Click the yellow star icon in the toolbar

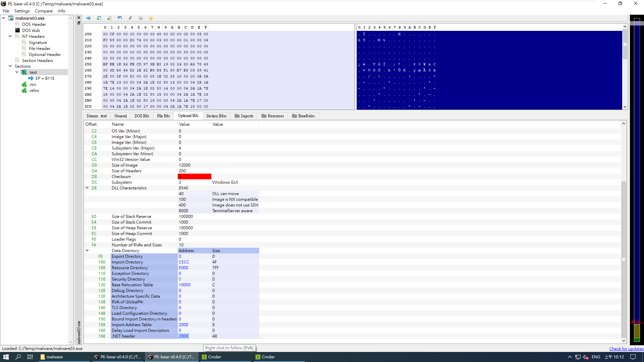tap(151, 18)
